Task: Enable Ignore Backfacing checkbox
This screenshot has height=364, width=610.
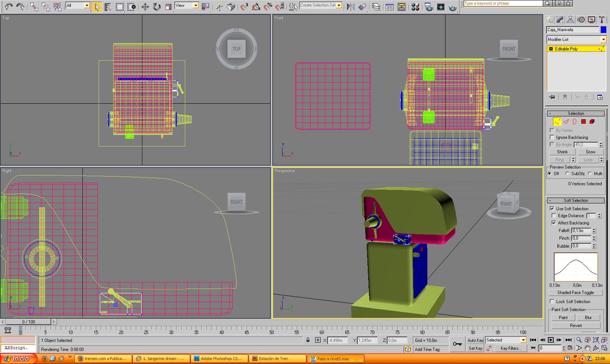Action: click(552, 137)
